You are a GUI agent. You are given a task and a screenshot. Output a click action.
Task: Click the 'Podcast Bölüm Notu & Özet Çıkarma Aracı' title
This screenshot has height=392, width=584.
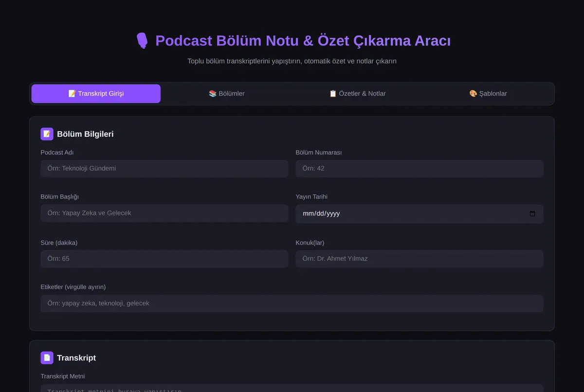[x=303, y=40]
